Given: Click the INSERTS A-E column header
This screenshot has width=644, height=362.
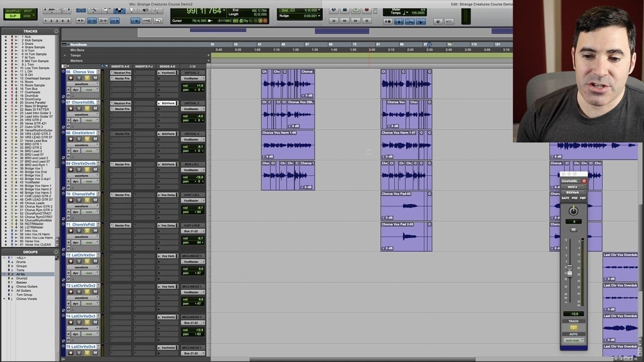Looking at the screenshot, I should pos(120,67).
